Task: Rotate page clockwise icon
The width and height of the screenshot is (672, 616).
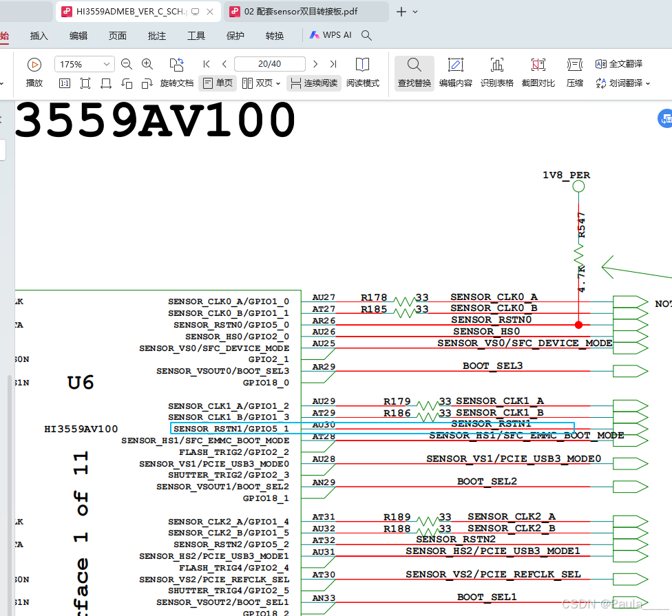Action: click(147, 83)
